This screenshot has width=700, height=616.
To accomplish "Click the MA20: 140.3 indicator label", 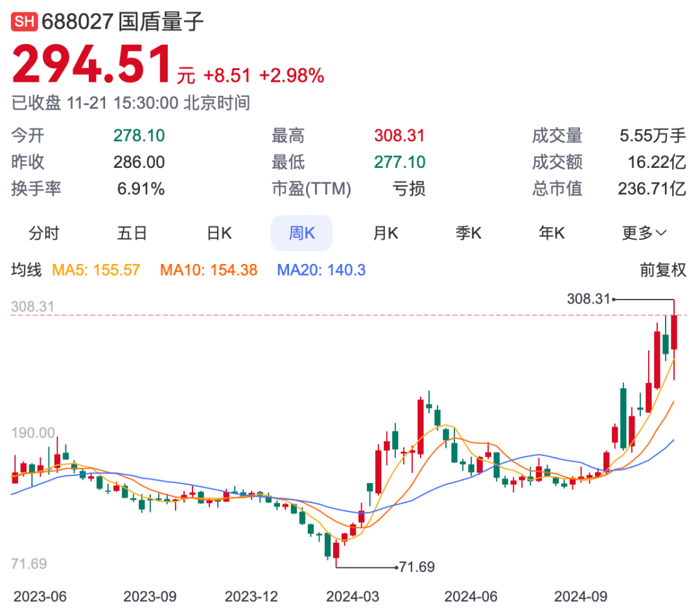I will 321,270.
